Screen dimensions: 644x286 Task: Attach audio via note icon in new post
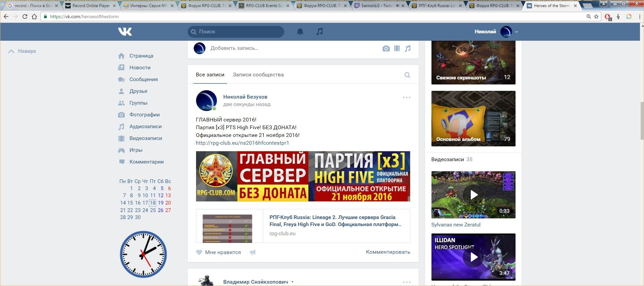coord(408,48)
